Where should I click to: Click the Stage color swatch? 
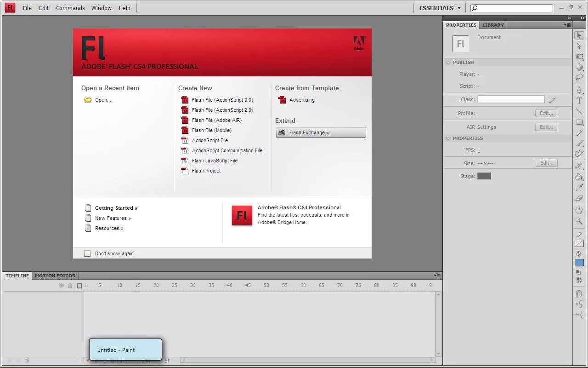tap(484, 176)
